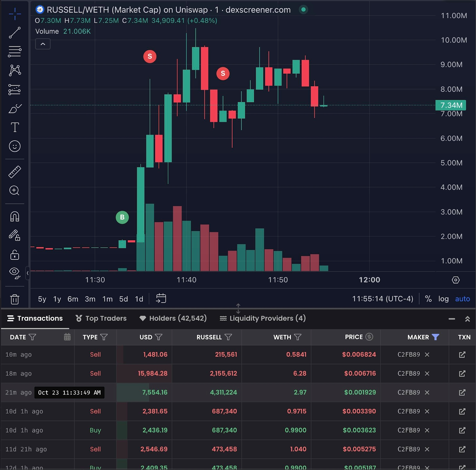
Task: Select the trend line drawing tool
Action: [15, 33]
